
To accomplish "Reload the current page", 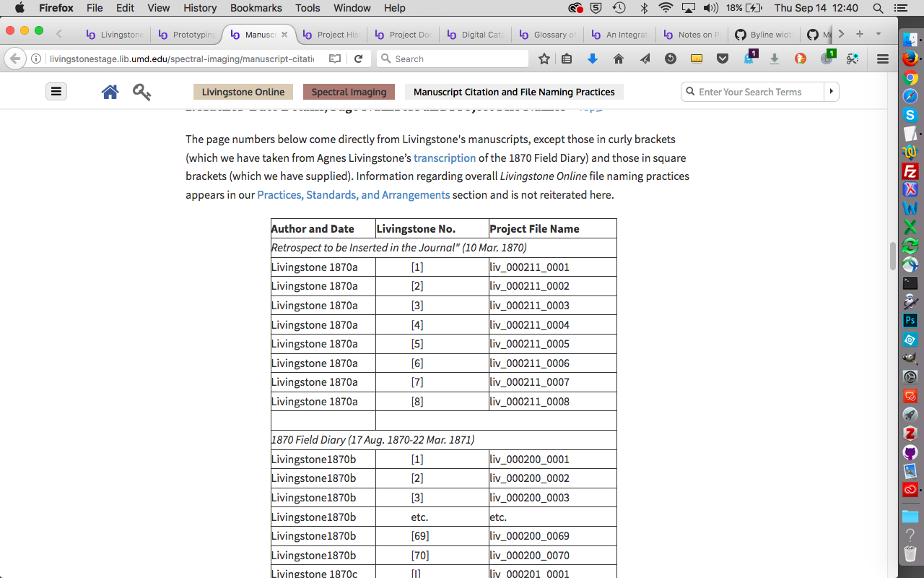I will click(x=358, y=59).
